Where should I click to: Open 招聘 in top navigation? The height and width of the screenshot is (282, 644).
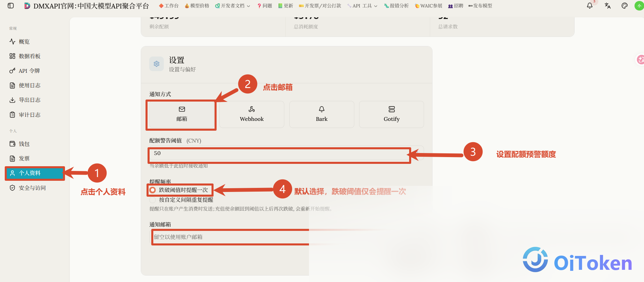pos(456,6)
